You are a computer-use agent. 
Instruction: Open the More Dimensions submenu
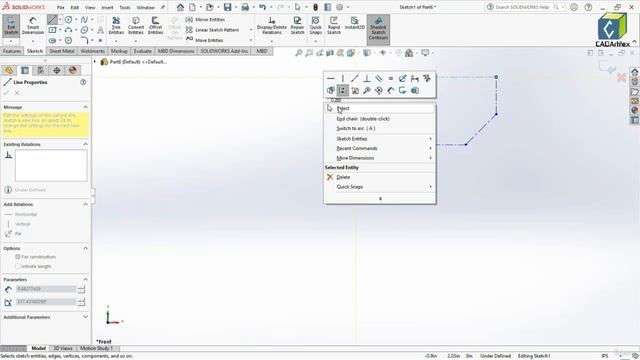pos(380,158)
